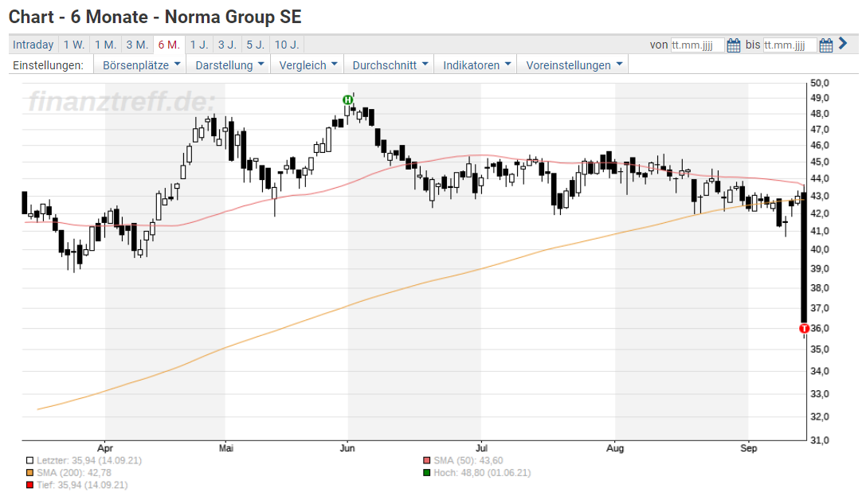
Task: Click the green H high marker on chart
Action: [347, 100]
